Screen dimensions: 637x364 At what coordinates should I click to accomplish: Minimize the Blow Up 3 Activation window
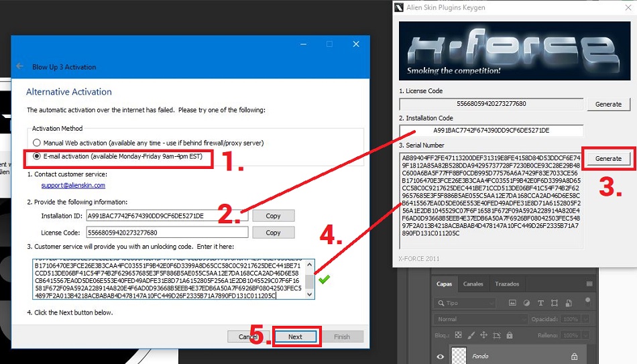[x=304, y=44]
